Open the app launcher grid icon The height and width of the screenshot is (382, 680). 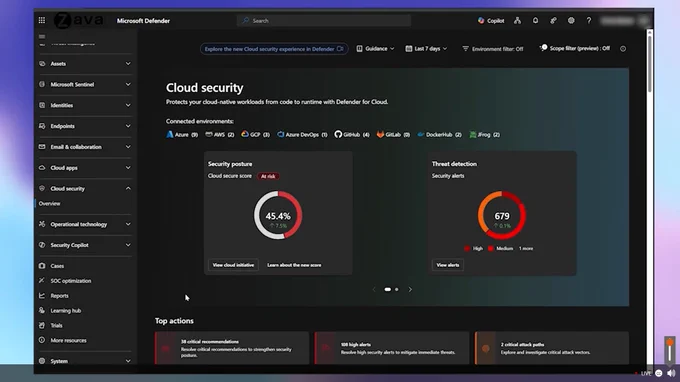point(42,20)
